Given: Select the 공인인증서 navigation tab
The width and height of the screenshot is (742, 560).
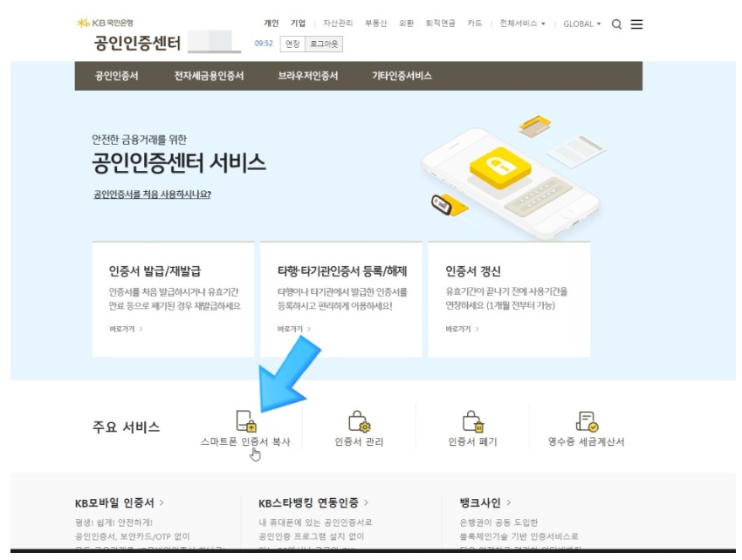Looking at the screenshot, I should coord(116,76).
